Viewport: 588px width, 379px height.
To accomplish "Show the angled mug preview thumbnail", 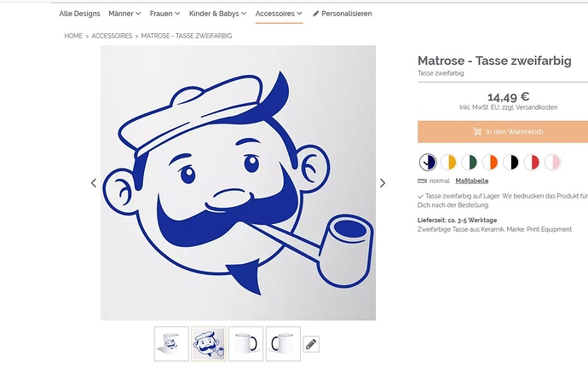I will (x=171, y=343).
